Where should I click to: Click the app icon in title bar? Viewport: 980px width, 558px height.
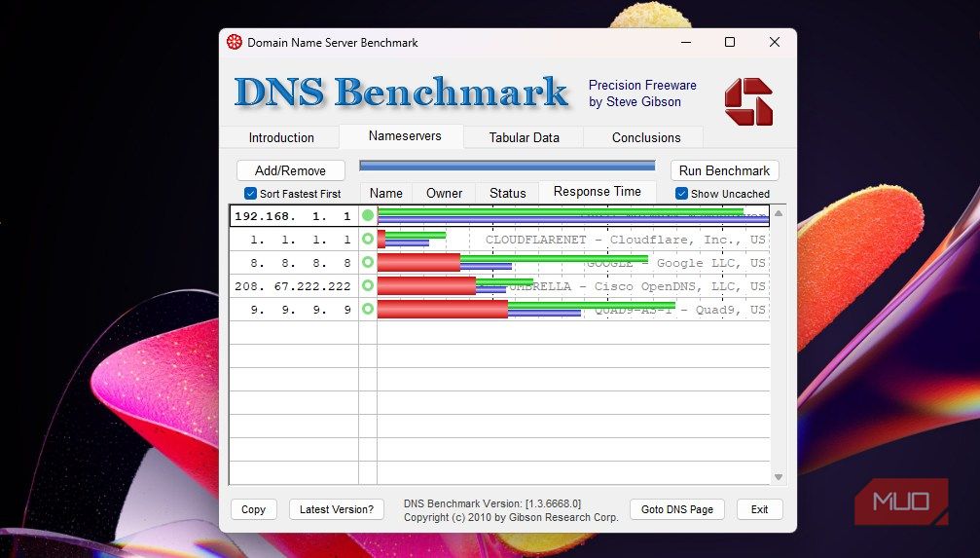click(x=235, y=43)
